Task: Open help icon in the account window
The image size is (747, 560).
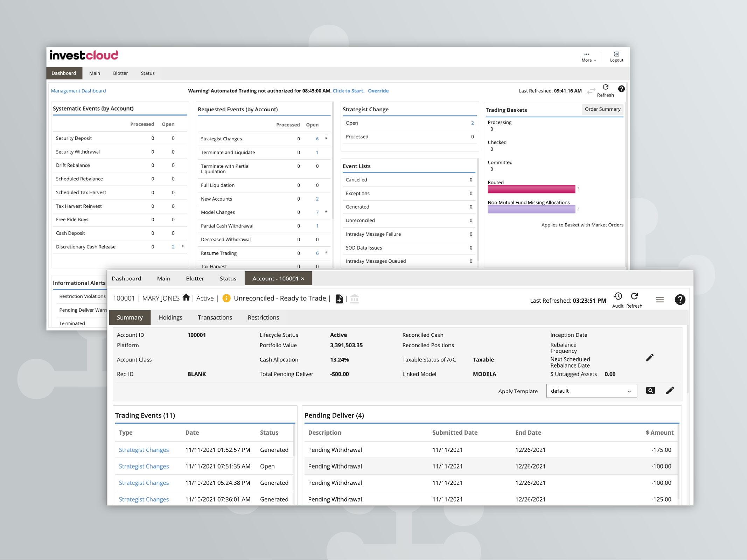Action: [x=680, y=300]
